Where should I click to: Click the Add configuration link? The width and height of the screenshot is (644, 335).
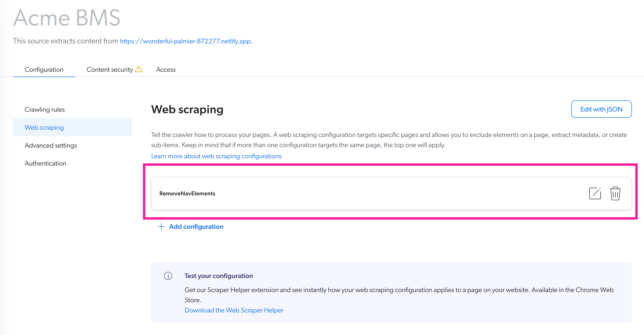pyautogui.click(x=196, y=227)
